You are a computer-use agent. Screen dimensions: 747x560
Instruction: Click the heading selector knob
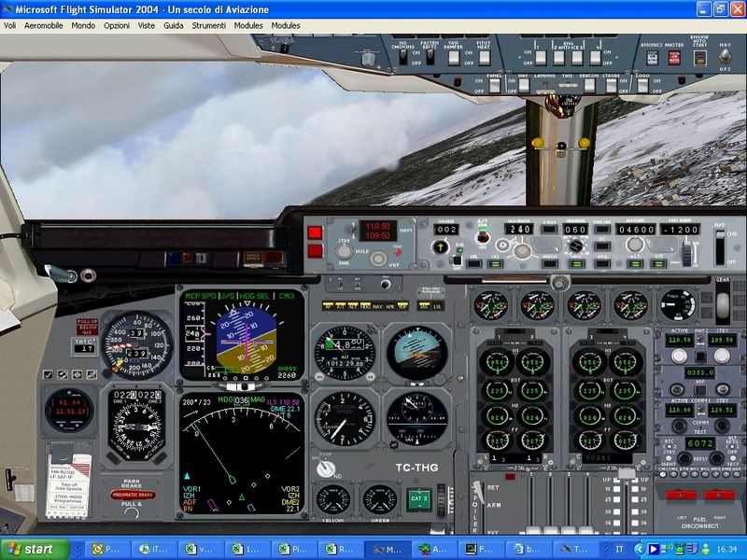click(x=575, y=246)
